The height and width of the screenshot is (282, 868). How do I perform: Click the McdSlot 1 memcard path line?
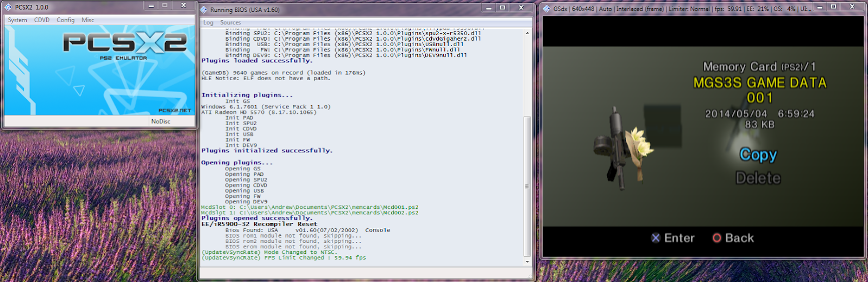pyautogui.click(x=310, y=213)
